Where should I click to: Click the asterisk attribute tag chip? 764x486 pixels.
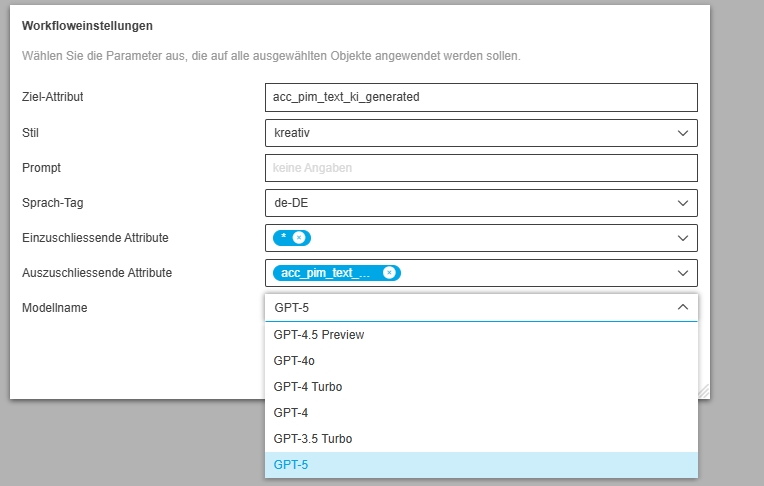pos(292,238)
